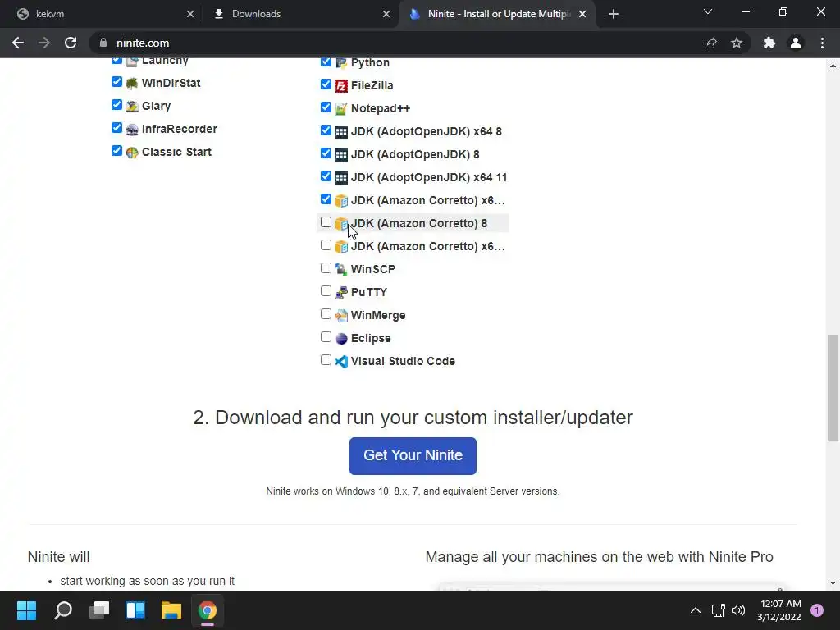Open volume control in system tray
The height and width of the screenshot is (630, 840).
click(738, 610)
